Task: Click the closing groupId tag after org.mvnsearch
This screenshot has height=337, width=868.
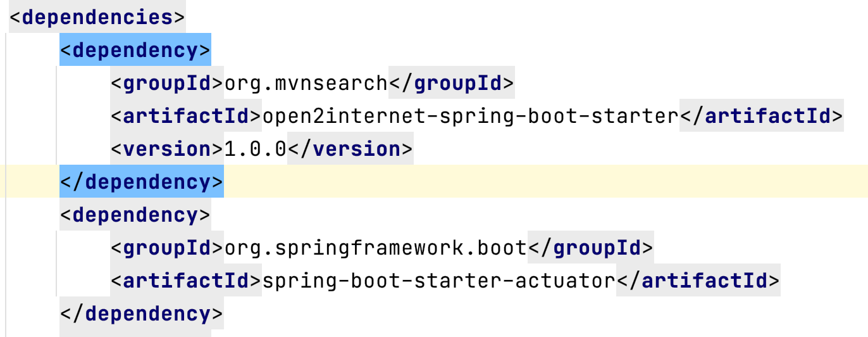Action: coord(452,83)
